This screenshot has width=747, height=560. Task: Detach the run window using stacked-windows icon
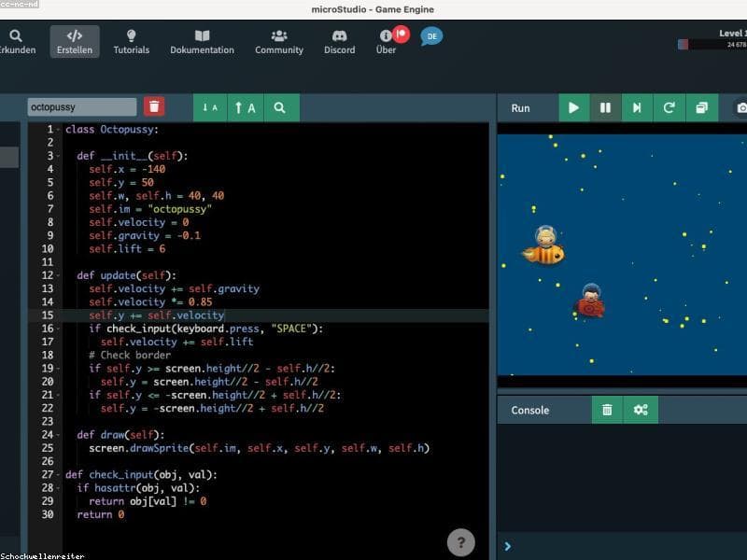tap(702, 107)
